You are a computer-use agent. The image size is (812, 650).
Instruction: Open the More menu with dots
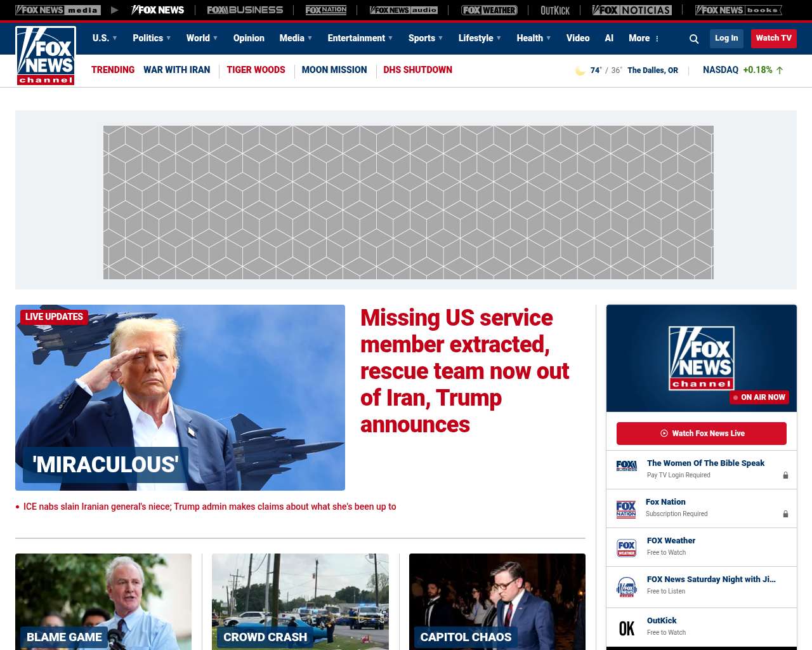pyautogui.click(x=644, y=38)
